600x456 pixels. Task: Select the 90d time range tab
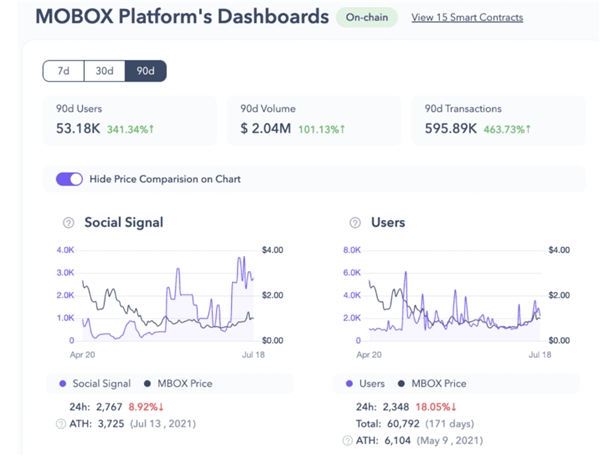click(146, 71)
